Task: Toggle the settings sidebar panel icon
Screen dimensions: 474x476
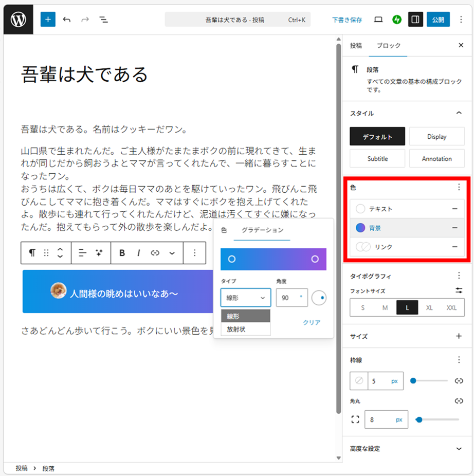Action: click(x=415, y=20)
